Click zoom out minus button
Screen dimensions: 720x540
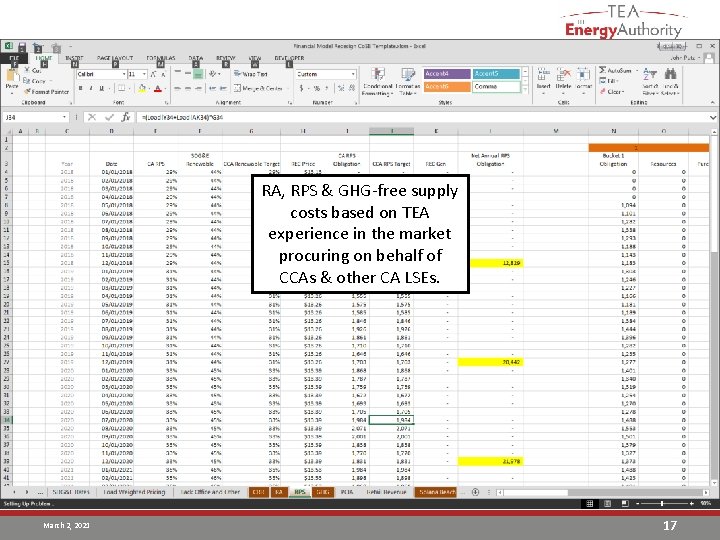[637, 504]
